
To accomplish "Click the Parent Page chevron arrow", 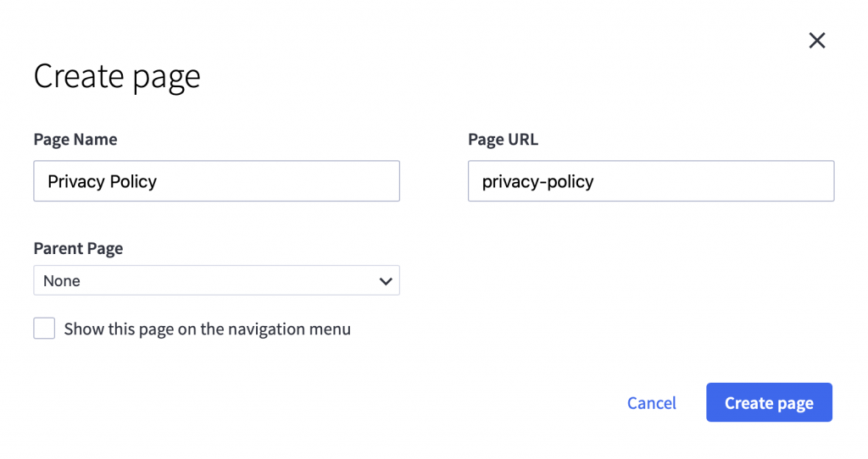I will coord(386,281).
